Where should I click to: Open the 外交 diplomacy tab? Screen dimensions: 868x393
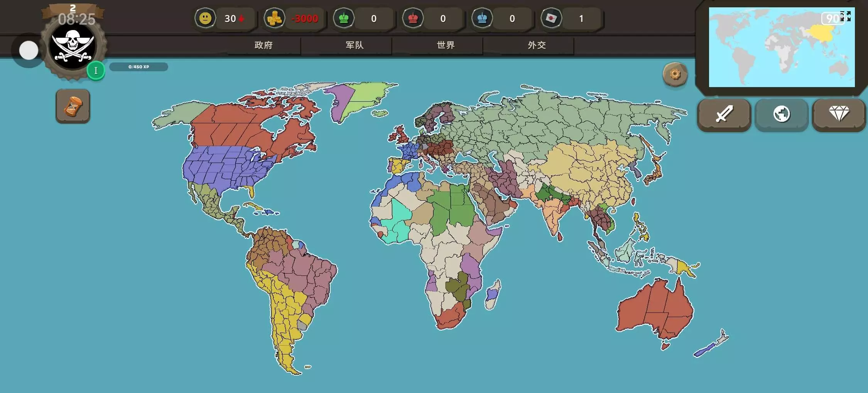[x=537, y=45]
